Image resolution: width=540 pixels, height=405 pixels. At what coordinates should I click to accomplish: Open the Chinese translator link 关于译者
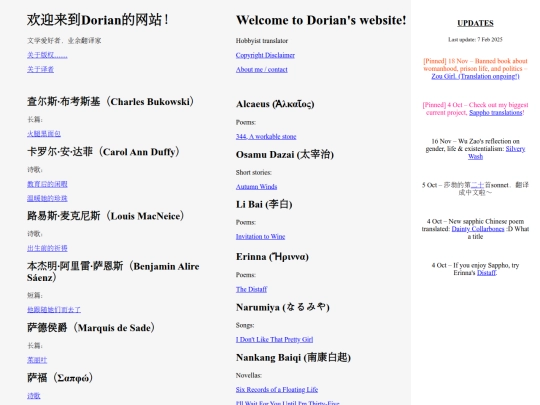click(x=40, y=69)
